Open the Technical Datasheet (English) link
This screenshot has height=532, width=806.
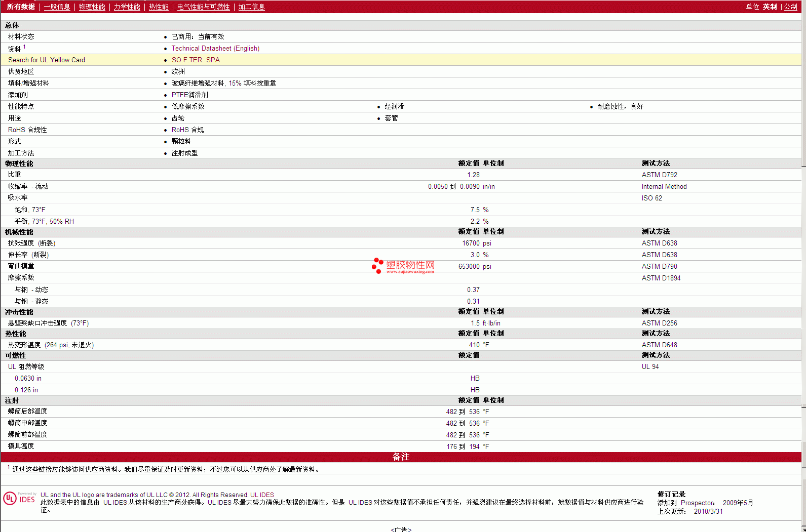(215, 48)
